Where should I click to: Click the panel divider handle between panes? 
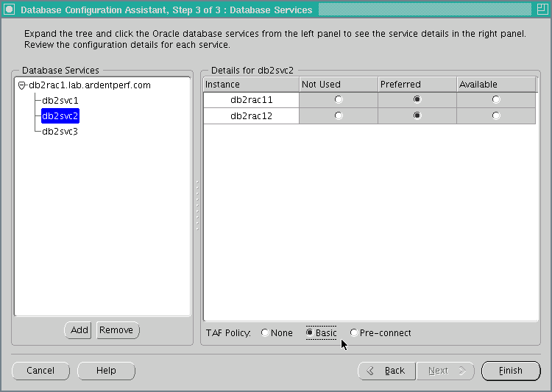(197, 204)
